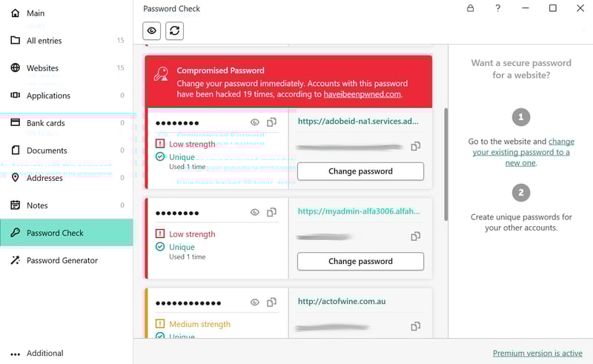The height and width of the screenshot is (364, 593).
Task: Copy the username for myadmin-alfa3006 entry
Action: 416,236
